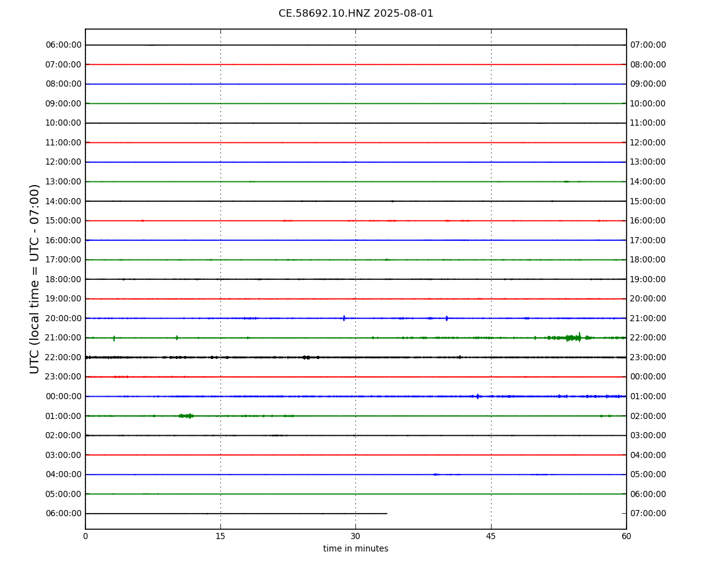Click the left time label 13:00:00
712x588 pixels.
(64, 181)
